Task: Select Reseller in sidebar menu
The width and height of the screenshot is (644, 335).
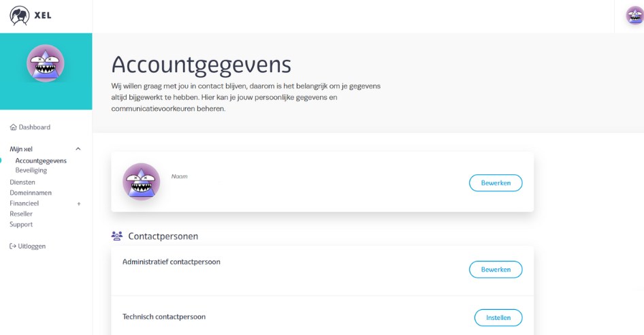Action: (21, 214)
